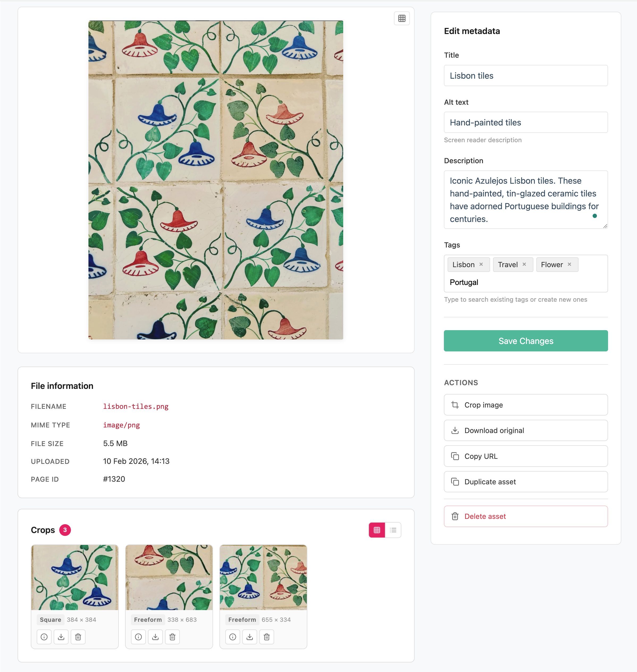Focus the Title input field
Screen dimensions: 637x672
pos(526,75)
